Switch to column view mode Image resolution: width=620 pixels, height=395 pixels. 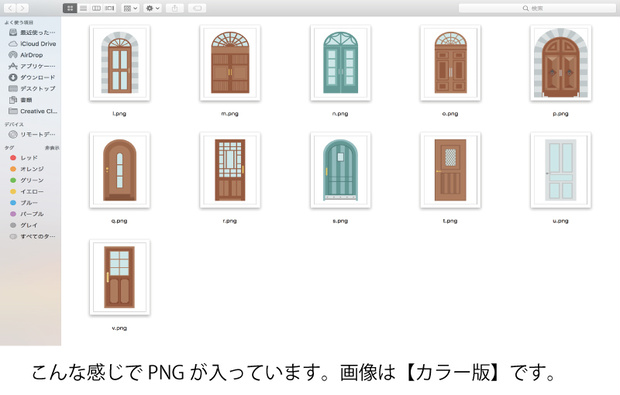96,8
